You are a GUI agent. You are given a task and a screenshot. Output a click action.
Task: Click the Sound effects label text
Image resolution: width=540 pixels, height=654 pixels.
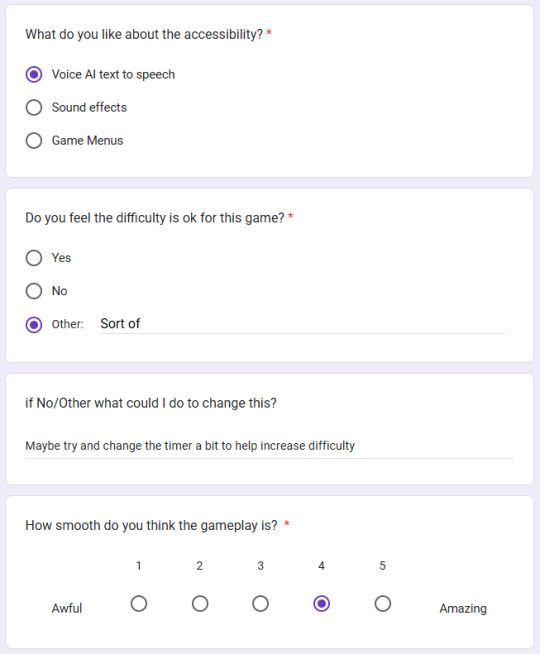point(89,108)
